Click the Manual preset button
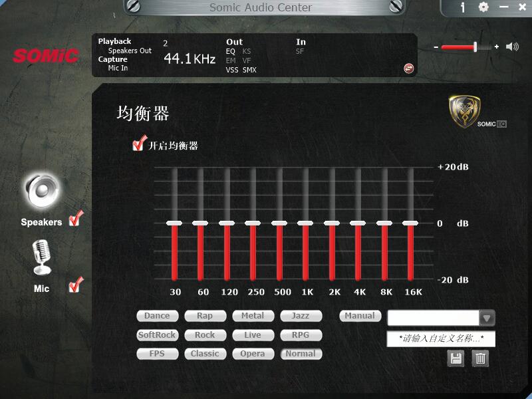 360,316
